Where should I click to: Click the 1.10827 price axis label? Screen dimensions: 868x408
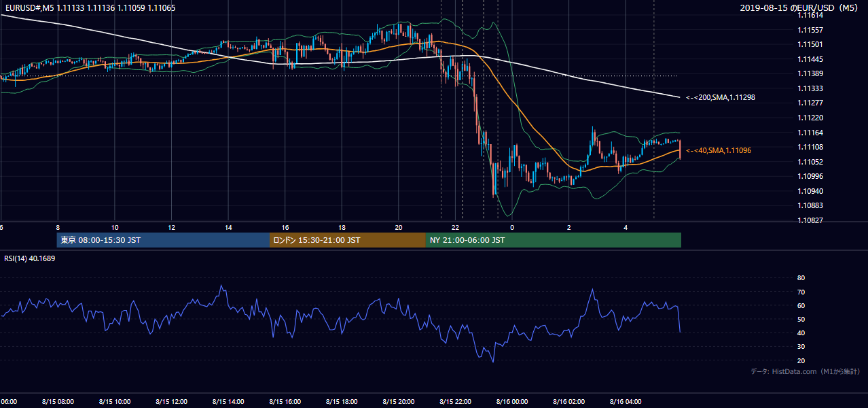tap(810, 220)
